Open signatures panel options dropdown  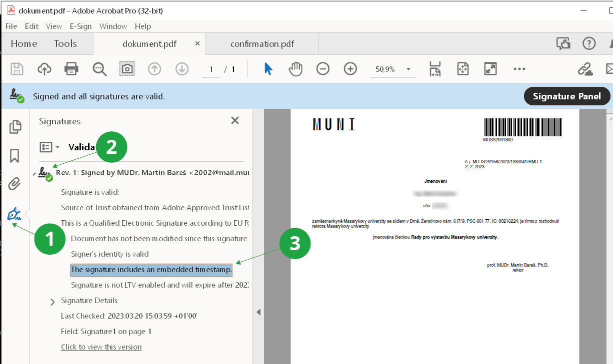point(49,147)
